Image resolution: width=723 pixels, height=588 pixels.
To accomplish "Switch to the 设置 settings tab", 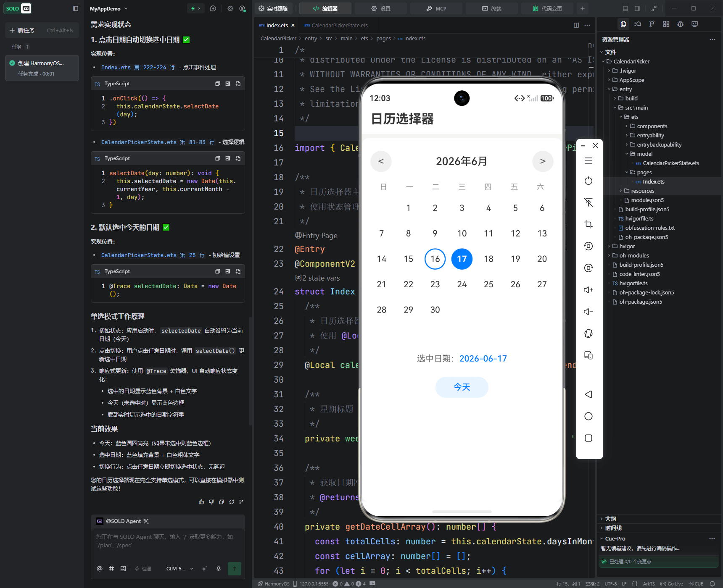I will (381, 8).
